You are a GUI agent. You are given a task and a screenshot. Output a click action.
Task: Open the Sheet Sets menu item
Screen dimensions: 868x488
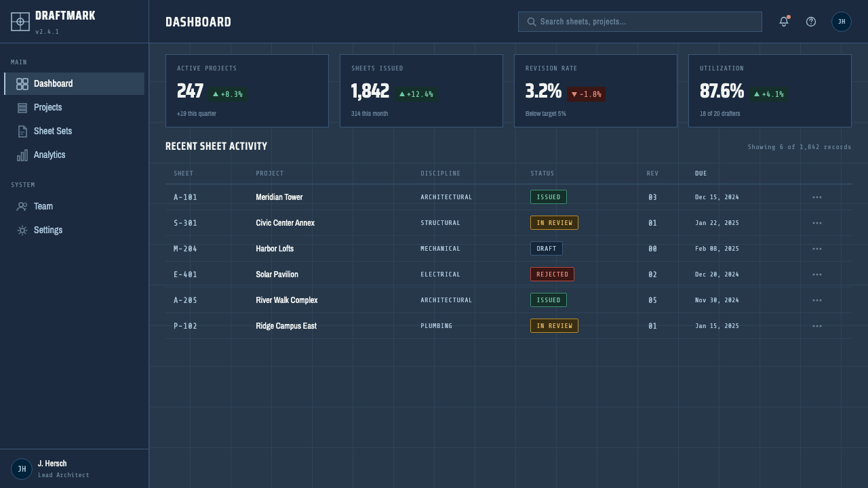[75, 131]
